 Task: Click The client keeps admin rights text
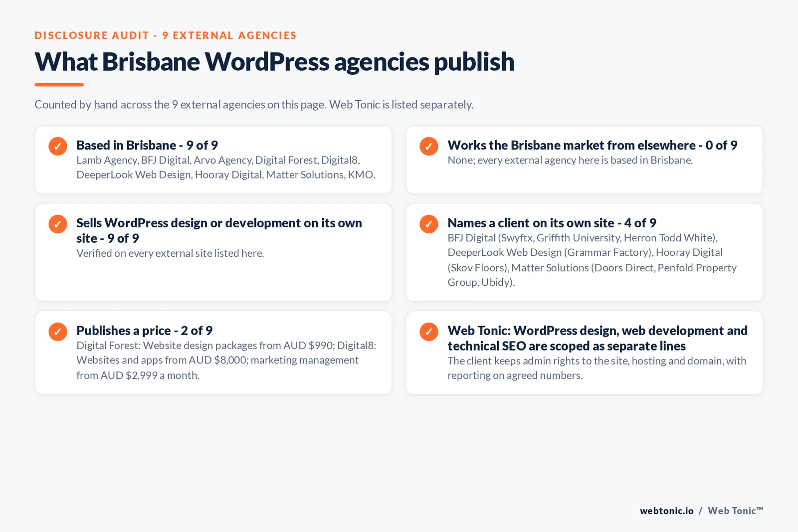pos(597,368)
